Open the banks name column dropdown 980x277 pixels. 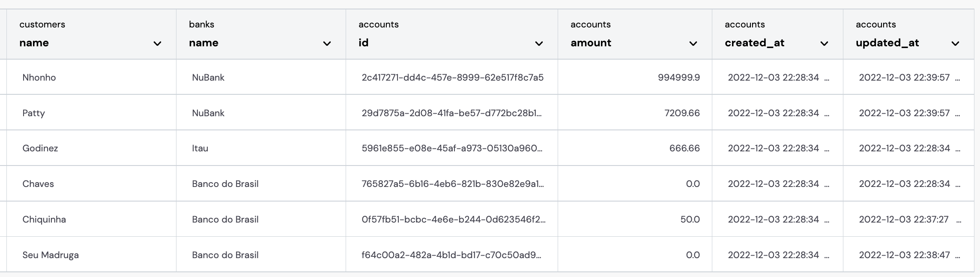(327, 44)
